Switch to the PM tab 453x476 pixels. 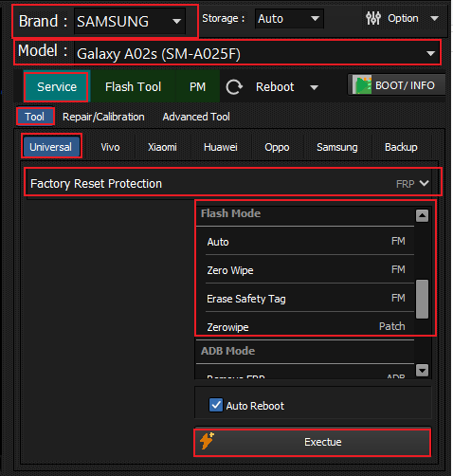point(197,86)
